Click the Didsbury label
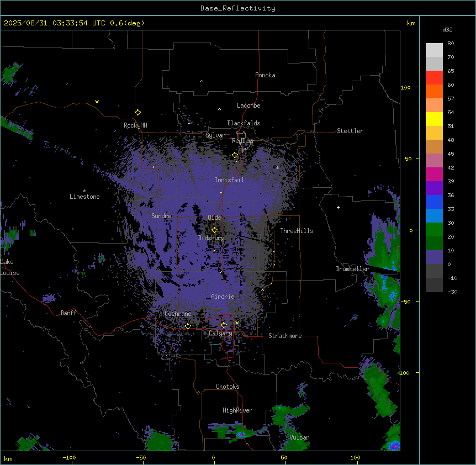 pyautogui.click(x=211, y=238)
